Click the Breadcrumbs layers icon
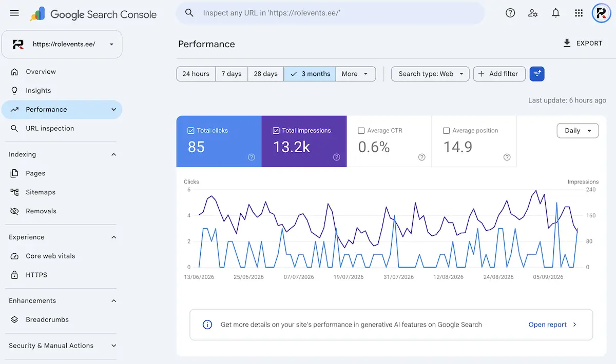 pyautogui.click(x=15, y=319)
